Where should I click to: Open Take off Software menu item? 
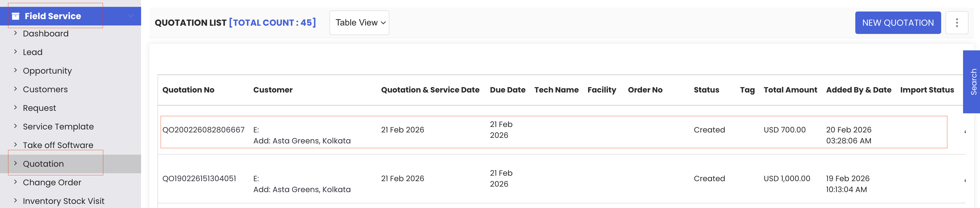click(x=58, y=145)
